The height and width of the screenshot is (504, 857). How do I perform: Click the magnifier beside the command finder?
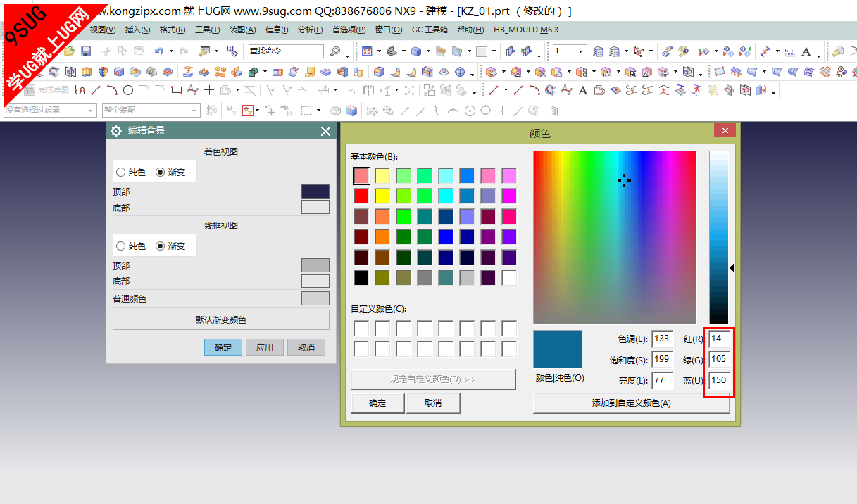point(335,51)
